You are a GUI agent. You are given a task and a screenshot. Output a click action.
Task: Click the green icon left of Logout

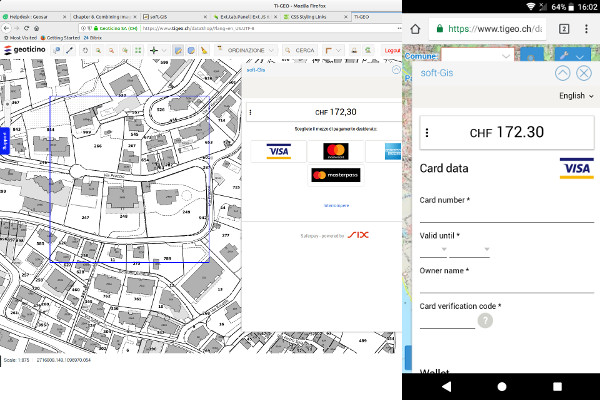(368, 50)
